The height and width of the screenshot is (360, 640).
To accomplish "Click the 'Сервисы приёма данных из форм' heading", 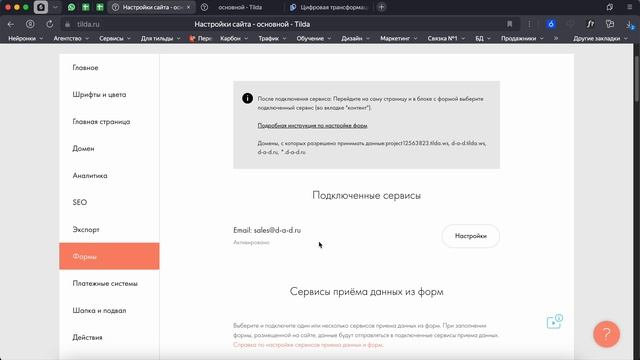I will (366, 292).
